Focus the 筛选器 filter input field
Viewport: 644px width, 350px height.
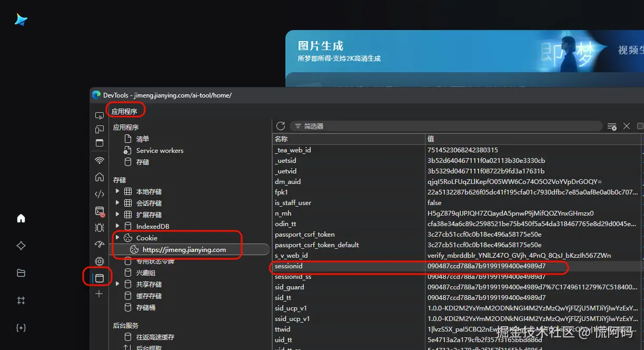(445, 127)
